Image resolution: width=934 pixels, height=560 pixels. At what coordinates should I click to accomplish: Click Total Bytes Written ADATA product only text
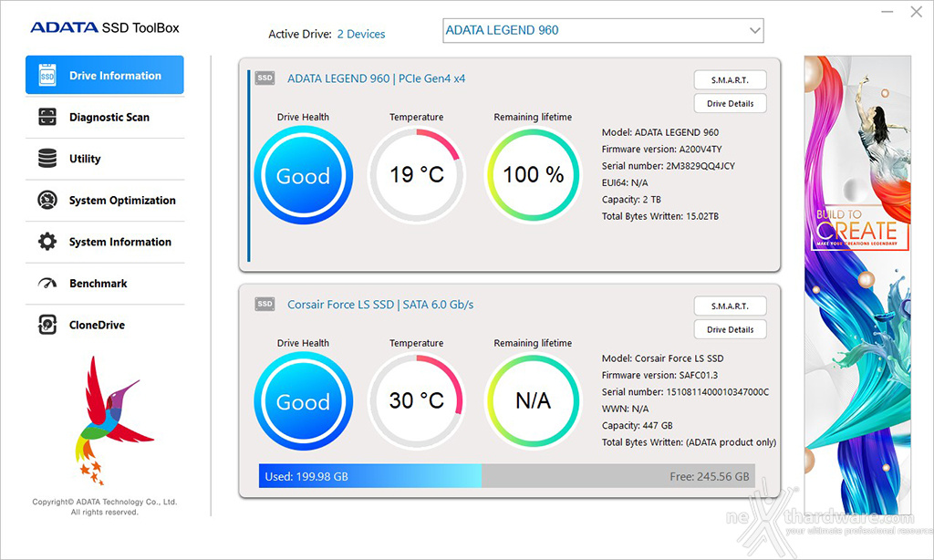click(690, 442)
